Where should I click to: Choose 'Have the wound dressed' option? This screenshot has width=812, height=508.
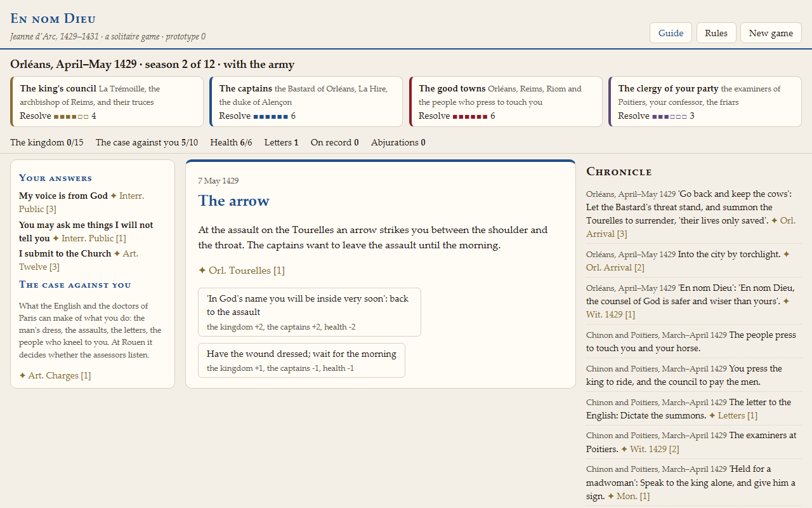(x=301, y=360)
